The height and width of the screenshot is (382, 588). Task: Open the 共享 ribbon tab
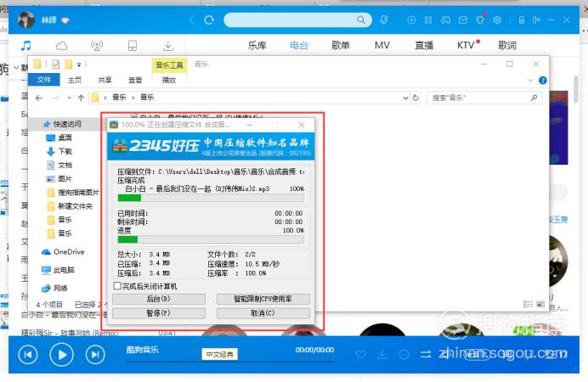click(105, 80)
